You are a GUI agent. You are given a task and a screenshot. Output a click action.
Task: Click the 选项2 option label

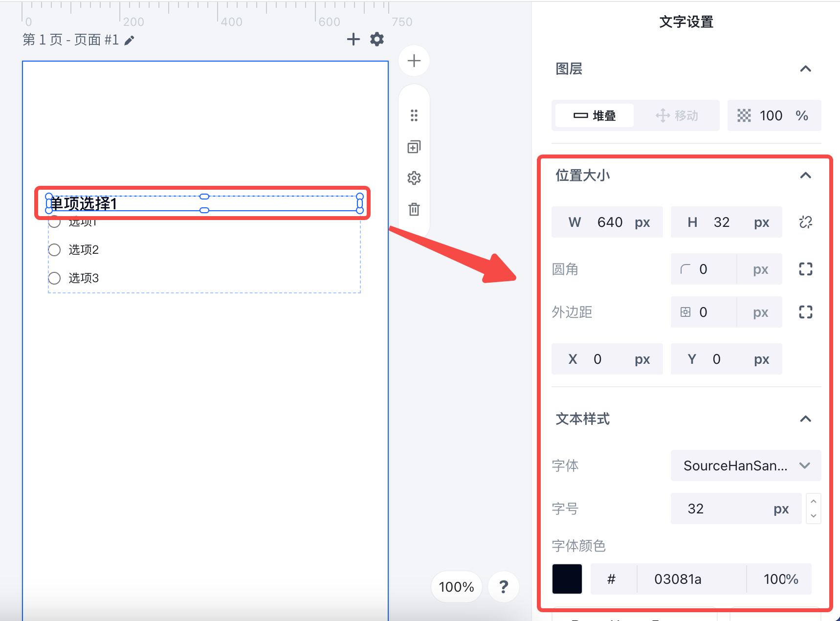click(84, 250)
